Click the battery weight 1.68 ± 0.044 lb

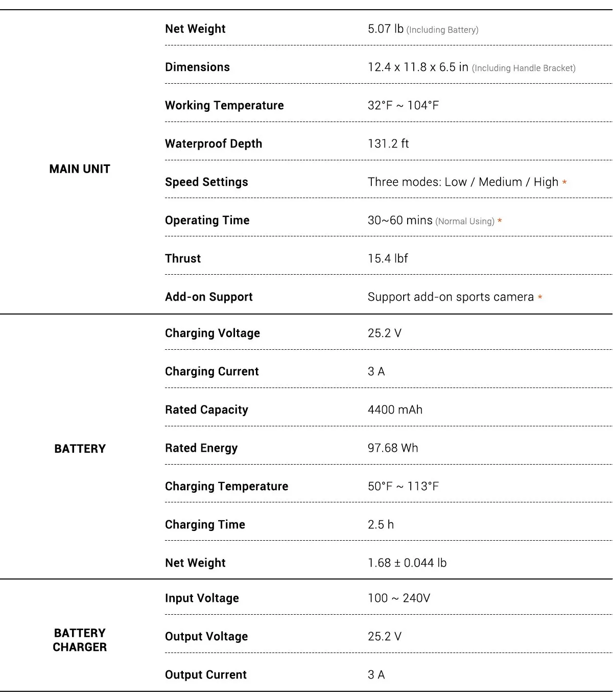(x=407, y=563)
